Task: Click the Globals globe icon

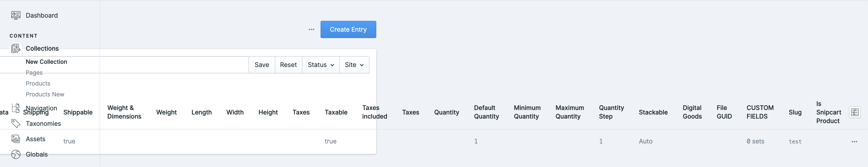Action: click(15, 154)
